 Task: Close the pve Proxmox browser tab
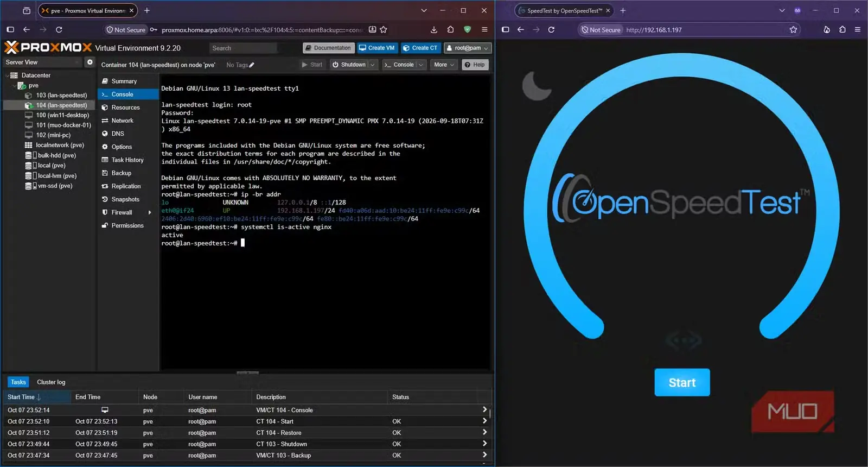pos(131,10)
